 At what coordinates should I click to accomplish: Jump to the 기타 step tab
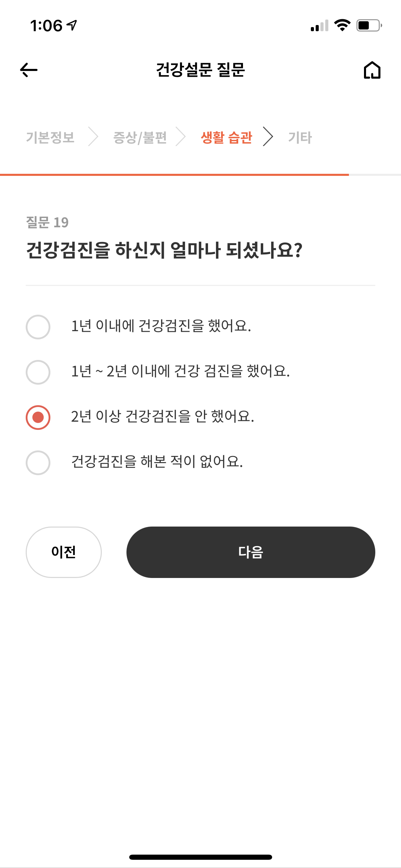coord(300,137)
